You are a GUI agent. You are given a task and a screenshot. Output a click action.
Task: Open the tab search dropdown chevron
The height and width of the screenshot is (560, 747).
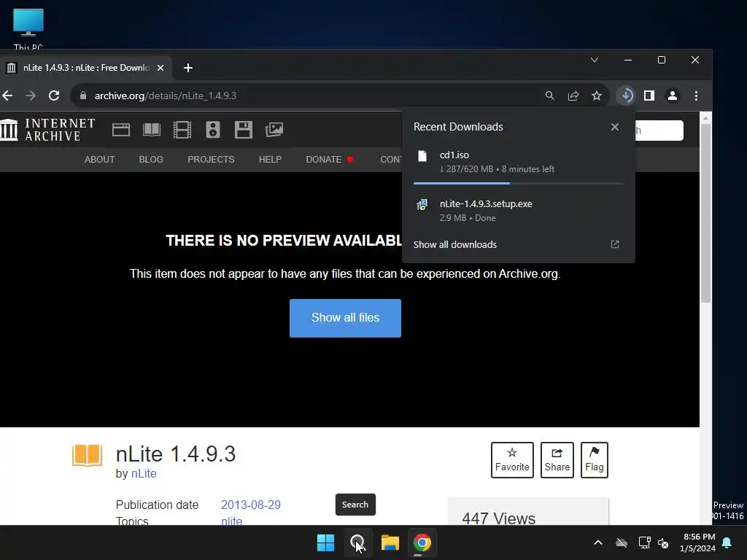point(594,60)
